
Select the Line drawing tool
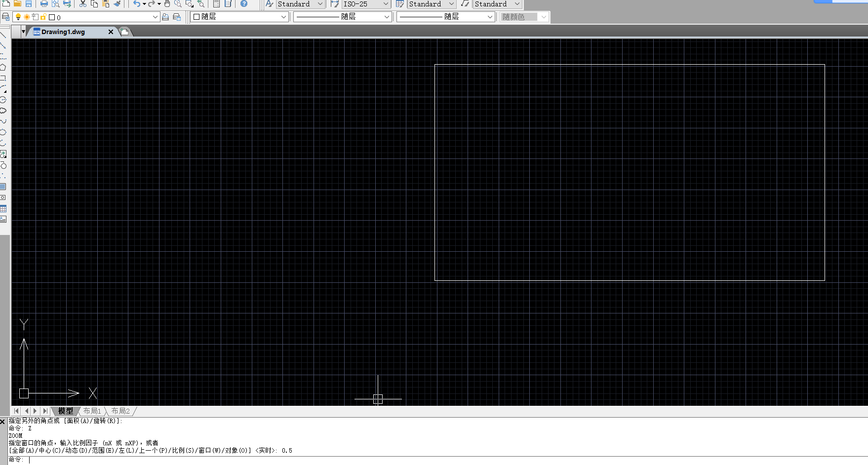(3, 35)
